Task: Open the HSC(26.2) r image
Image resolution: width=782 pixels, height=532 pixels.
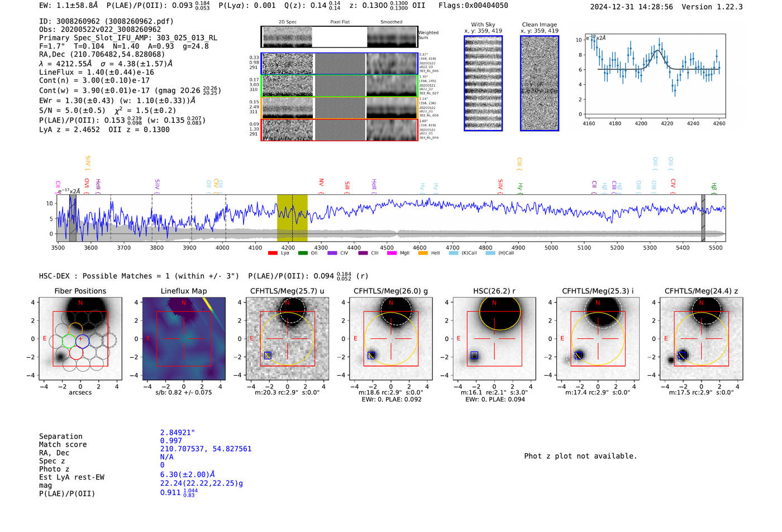Action: click(494, 338)
